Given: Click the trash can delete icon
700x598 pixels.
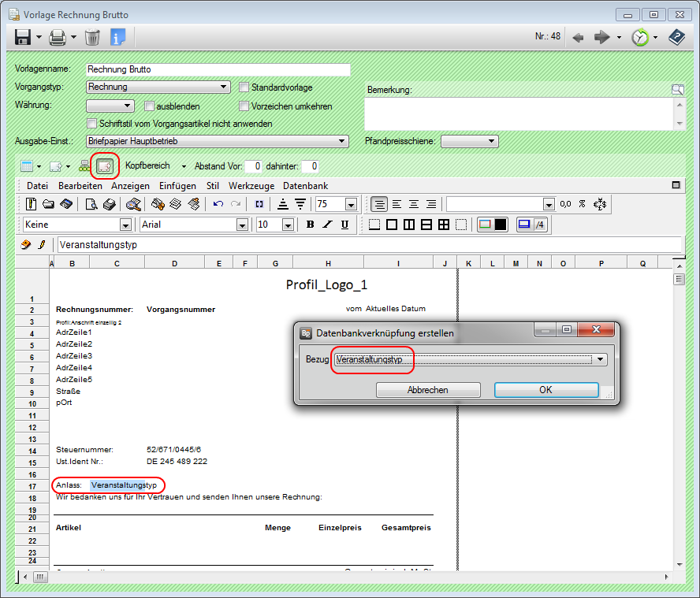Looking at the screenshot, I should click(x=92, y=37).
